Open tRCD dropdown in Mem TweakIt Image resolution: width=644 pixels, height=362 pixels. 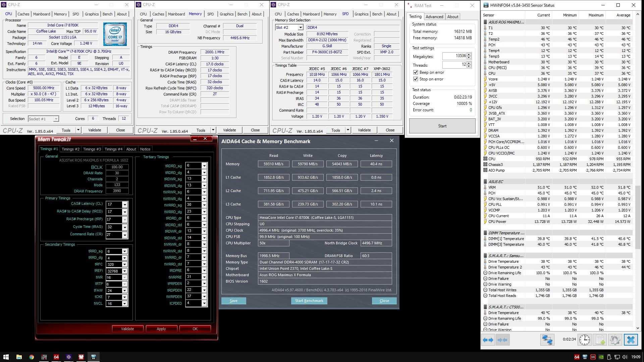click(x=125, y=212)
